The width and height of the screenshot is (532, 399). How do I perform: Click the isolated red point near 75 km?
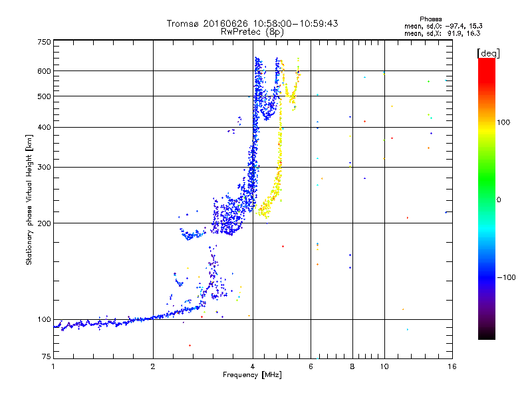click(x=190, y=345)
